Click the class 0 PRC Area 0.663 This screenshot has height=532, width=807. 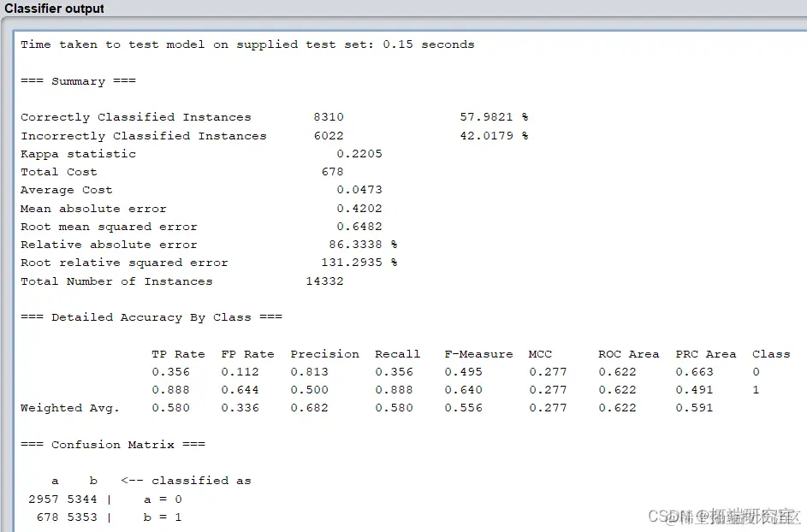[694, 372]
